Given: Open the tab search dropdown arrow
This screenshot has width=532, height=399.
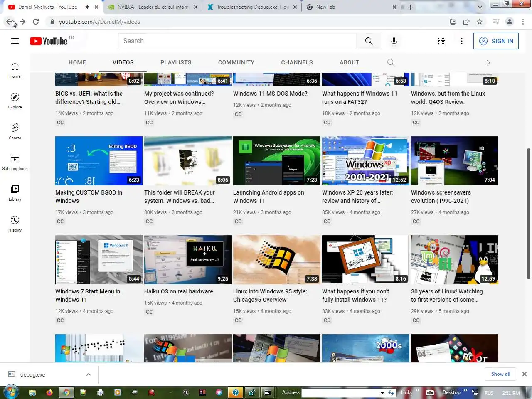Looking at the screenshot, I should pos(480,7).
